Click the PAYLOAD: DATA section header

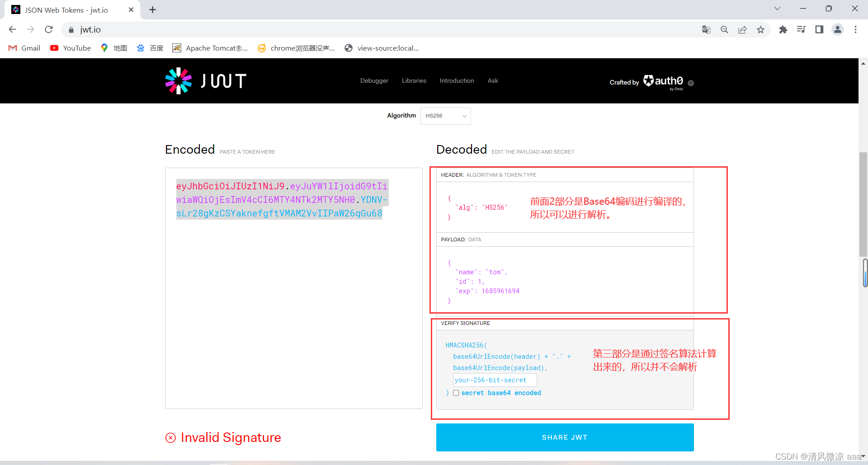point(461,240)
